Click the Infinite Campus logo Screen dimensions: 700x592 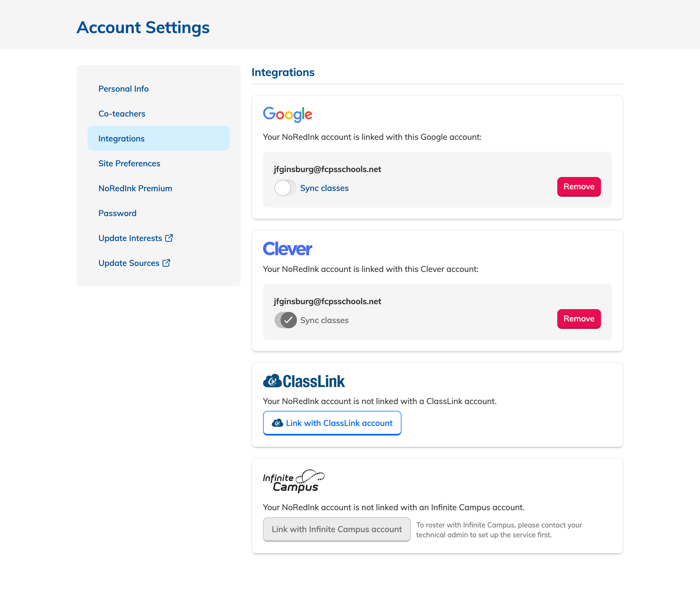[293, 481]
